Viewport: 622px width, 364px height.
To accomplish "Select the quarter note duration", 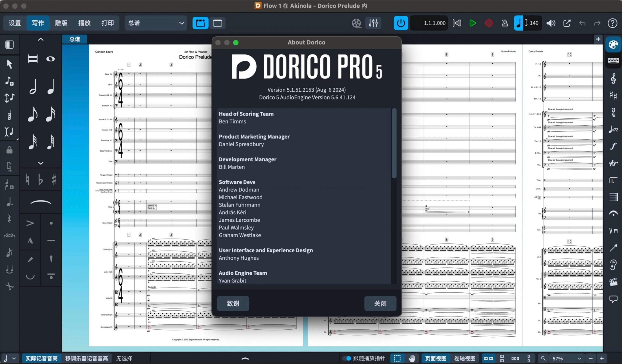I will click(x=51, y=87).
